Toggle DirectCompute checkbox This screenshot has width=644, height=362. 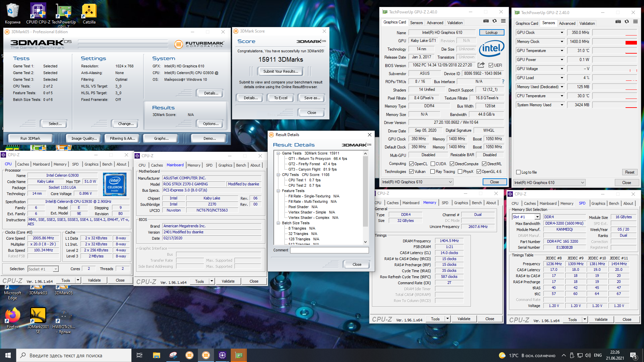coord(452,164)
